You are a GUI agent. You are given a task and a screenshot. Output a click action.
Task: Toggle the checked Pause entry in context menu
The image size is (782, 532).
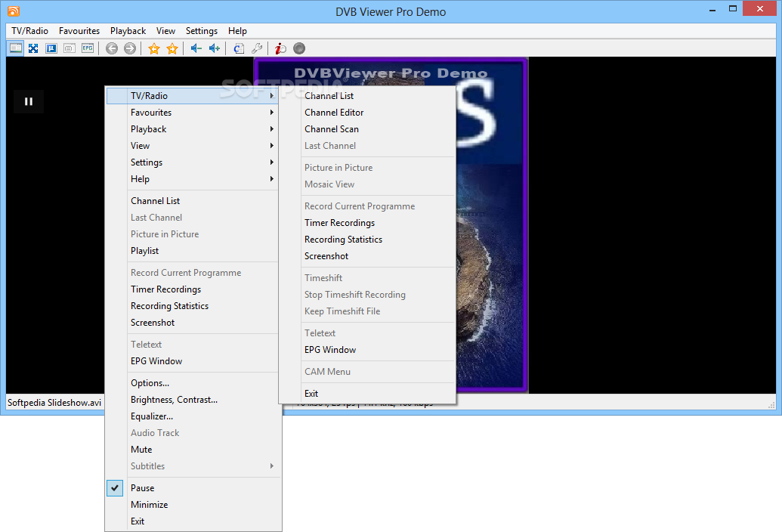tap(193, 488)
